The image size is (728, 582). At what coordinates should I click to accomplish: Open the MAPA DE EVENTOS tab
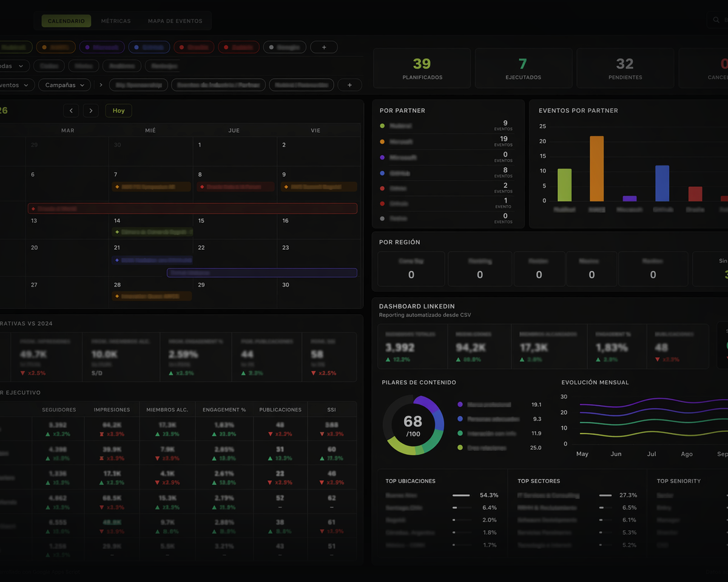coord(175,20)
